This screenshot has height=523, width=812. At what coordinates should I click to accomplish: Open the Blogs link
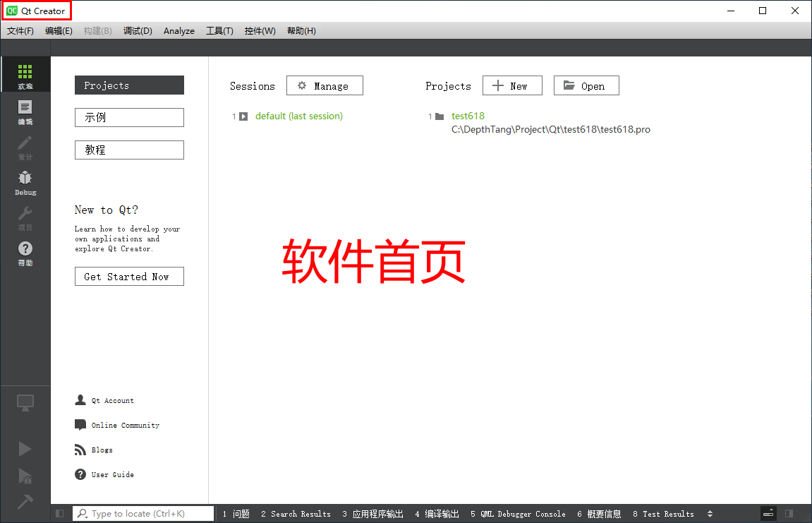[94, 450]
